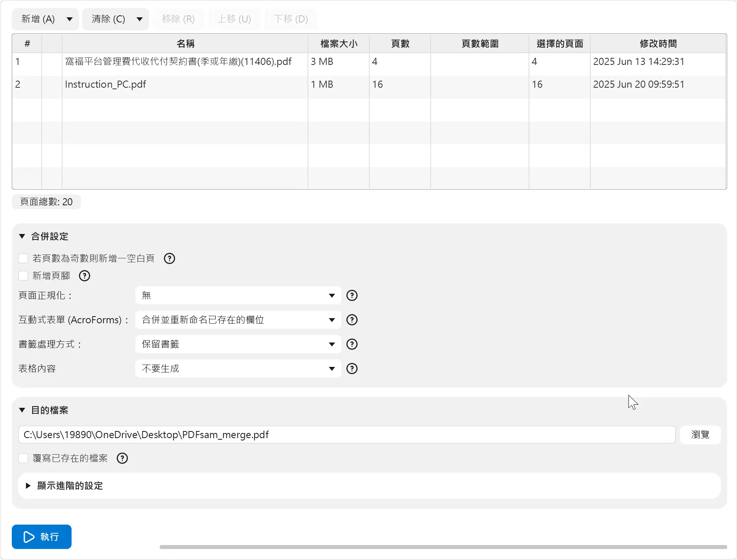This screenshot has height=560, width=737.
Task: Open help icon next to 新增頁腳
Action: coord(85,276)
